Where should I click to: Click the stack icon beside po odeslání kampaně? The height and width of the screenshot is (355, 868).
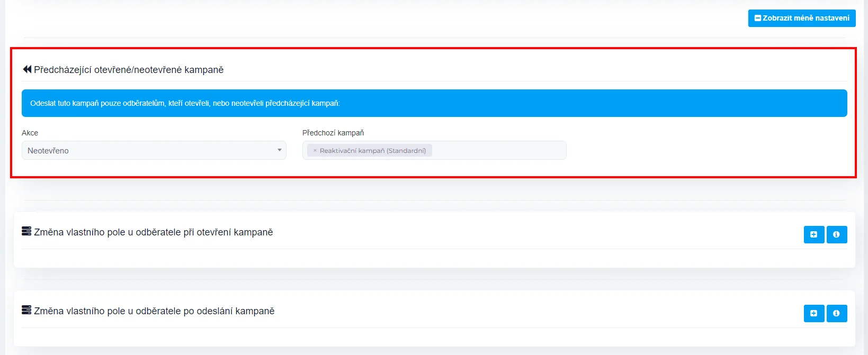pyautogui.click(x=26, y=310)
